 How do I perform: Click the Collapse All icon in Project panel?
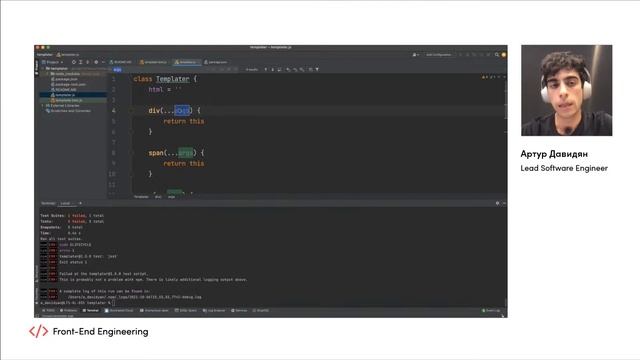pyautogui.click(x=87, y=62)
